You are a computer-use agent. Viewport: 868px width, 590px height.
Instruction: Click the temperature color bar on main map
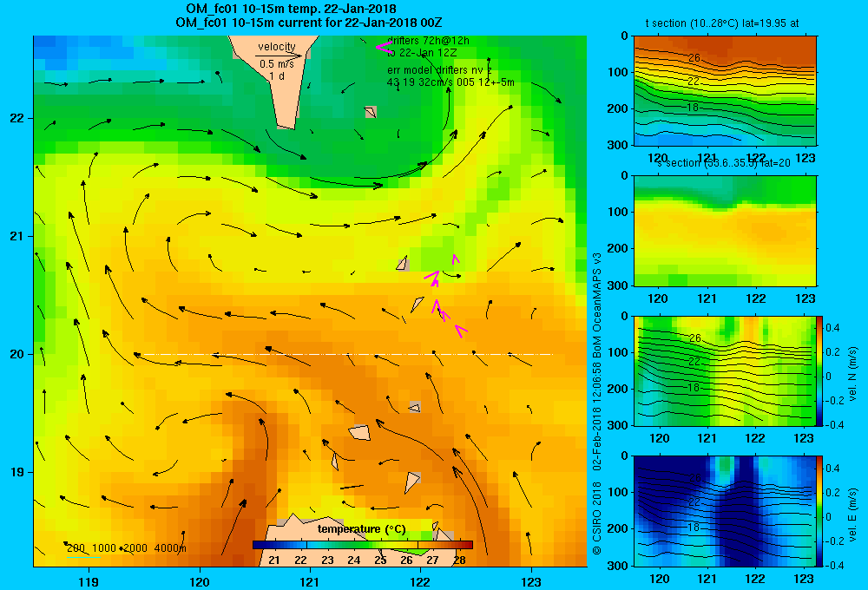tap(363, 545)
